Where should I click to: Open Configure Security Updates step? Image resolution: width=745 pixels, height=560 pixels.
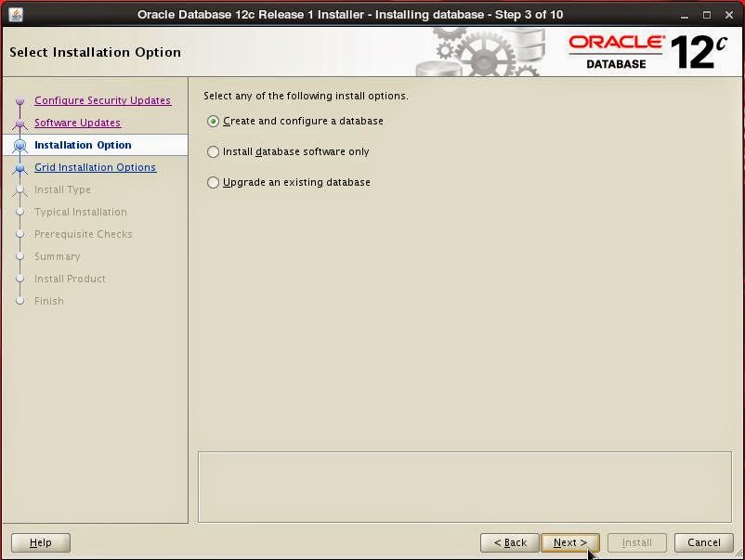(x=102, y=100)
